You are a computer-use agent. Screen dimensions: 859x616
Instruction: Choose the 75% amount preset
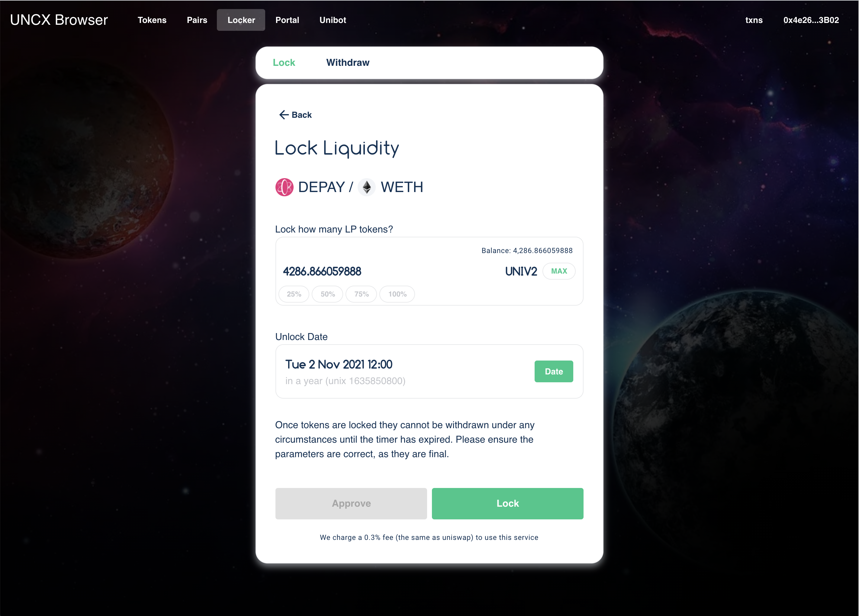[361, 294]
